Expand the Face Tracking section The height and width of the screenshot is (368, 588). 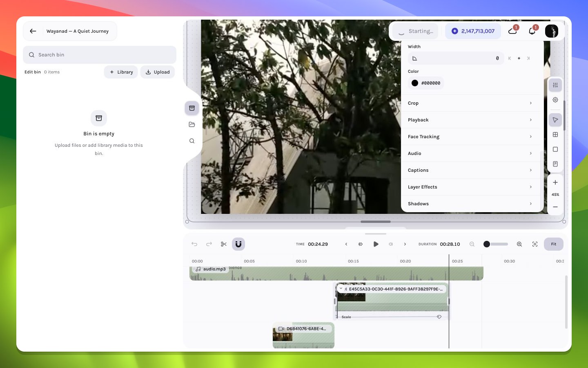pyautogui.click(x=470, y=137)
